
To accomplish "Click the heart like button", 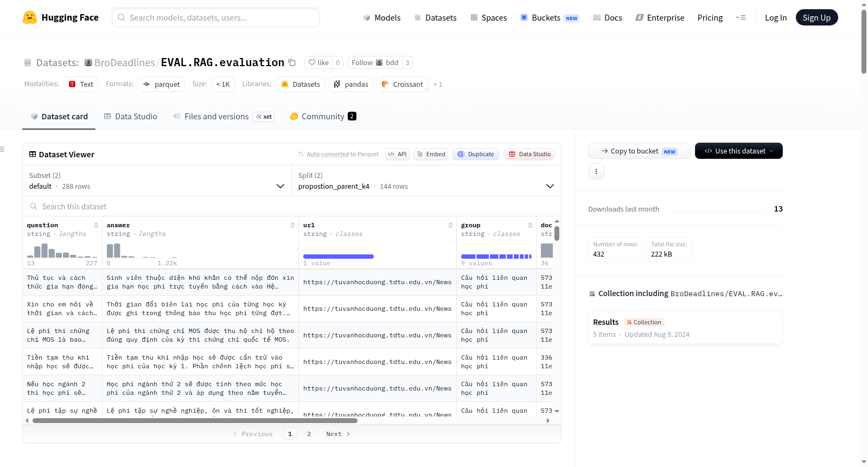I will [318, 62].
